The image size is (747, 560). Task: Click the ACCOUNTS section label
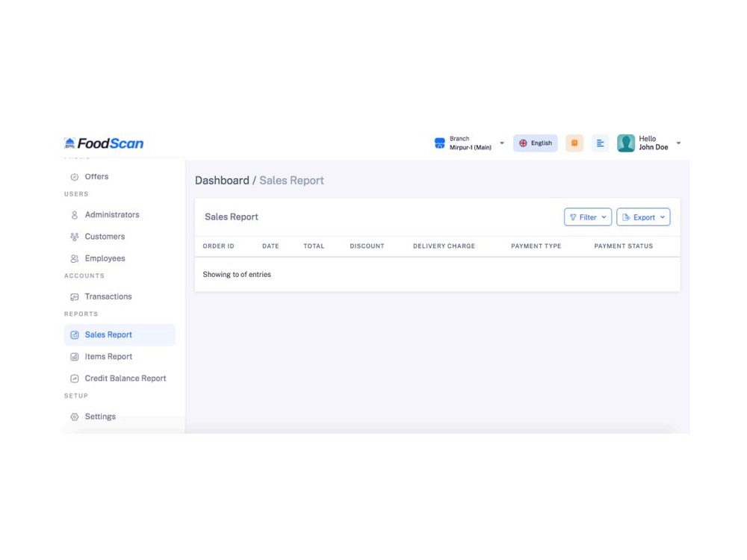coord(84,276)
